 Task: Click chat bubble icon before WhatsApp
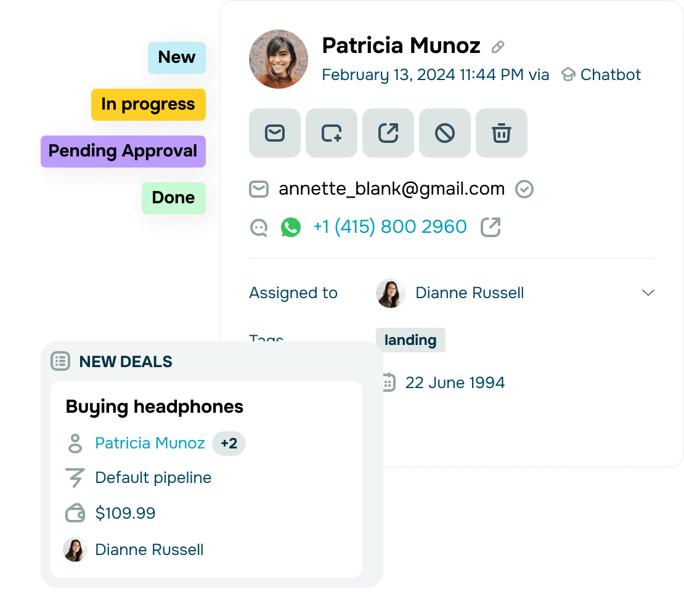259,227
